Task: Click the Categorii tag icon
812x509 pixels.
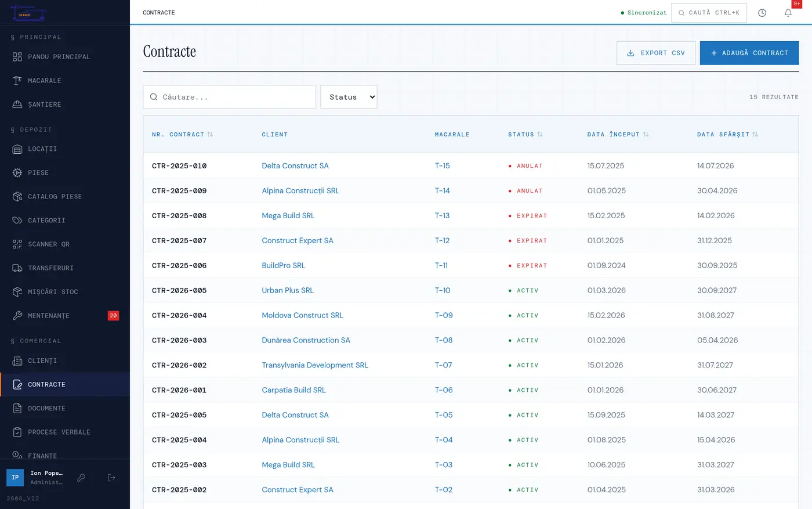Action: 17,221
